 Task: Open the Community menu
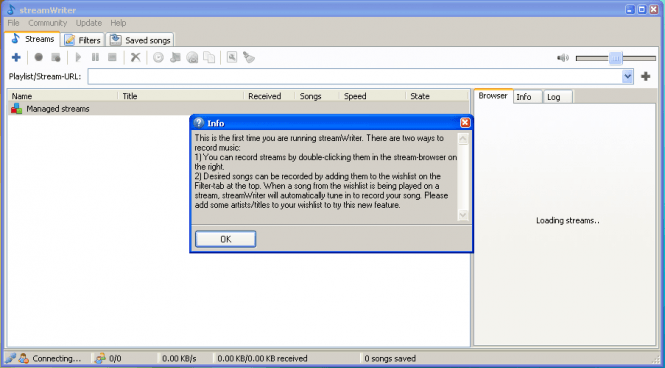[x=48, y=23]
